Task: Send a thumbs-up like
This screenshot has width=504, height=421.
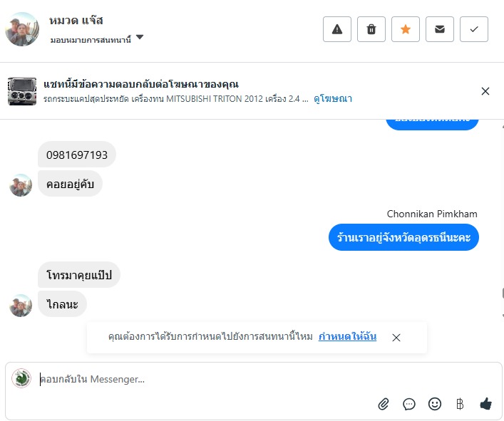Action: (486, 404)
